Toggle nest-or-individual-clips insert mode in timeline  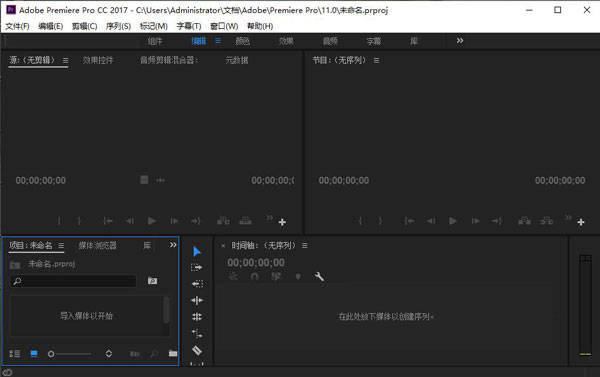pyautogui.click(x=233, y=276)
